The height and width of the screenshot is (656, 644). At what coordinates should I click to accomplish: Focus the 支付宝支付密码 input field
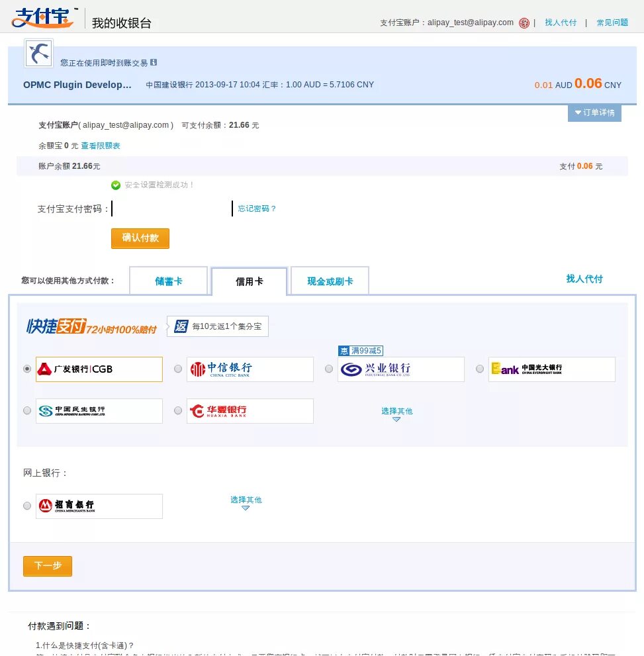click(x=172, y=209)
